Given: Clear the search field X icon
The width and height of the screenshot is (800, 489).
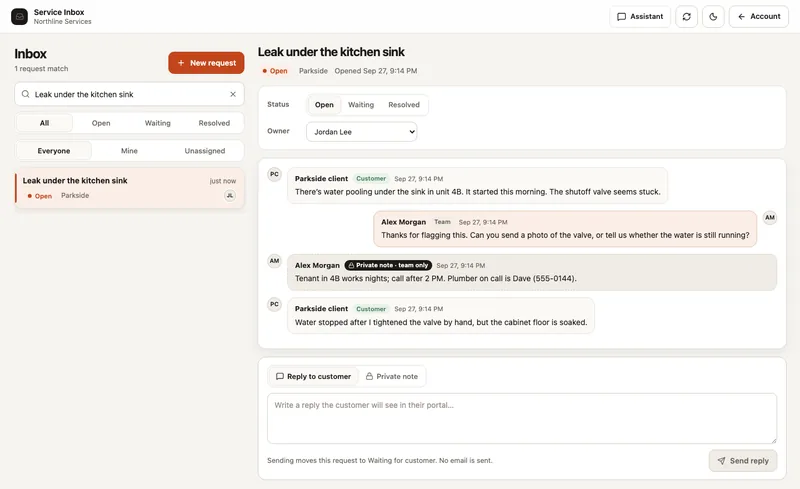Looking at the screenshot, I should pos(233,94).
